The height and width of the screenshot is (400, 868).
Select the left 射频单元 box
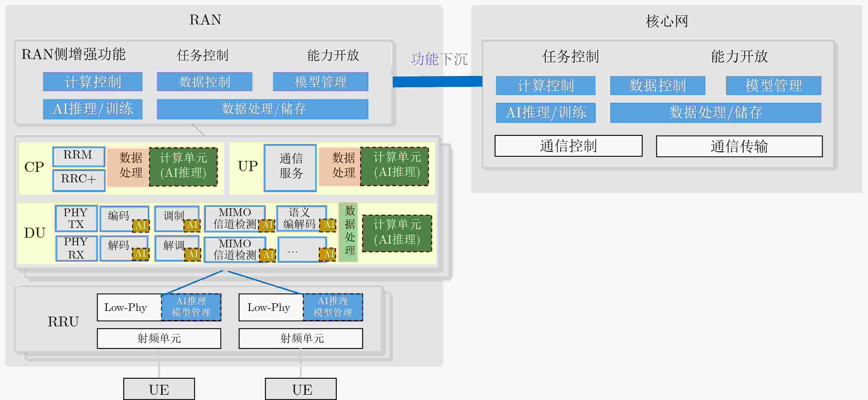click(x=159, y=338)
